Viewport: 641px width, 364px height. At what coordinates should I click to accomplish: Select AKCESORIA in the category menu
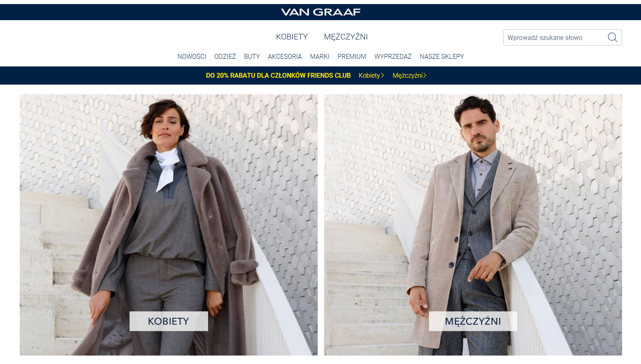point(285,56)
